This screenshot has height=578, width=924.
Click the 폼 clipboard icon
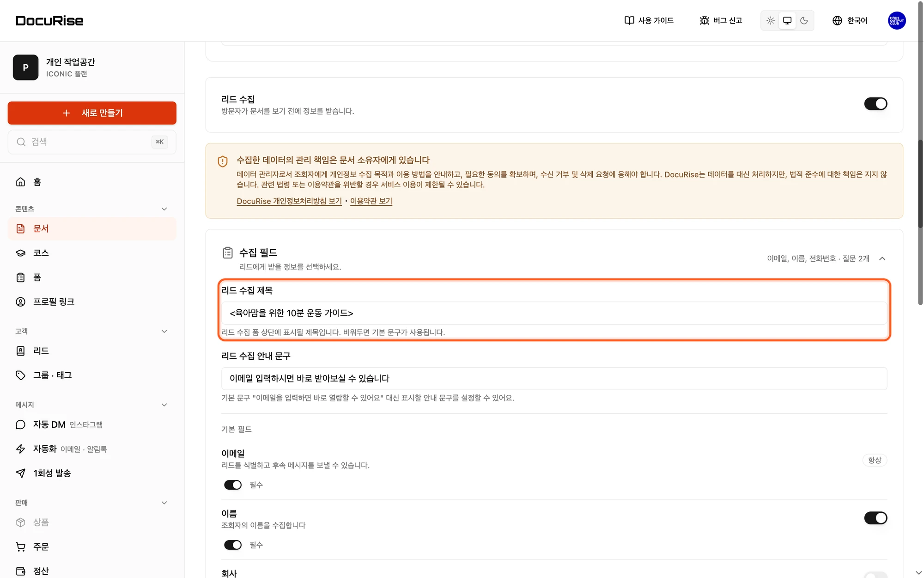20,277
